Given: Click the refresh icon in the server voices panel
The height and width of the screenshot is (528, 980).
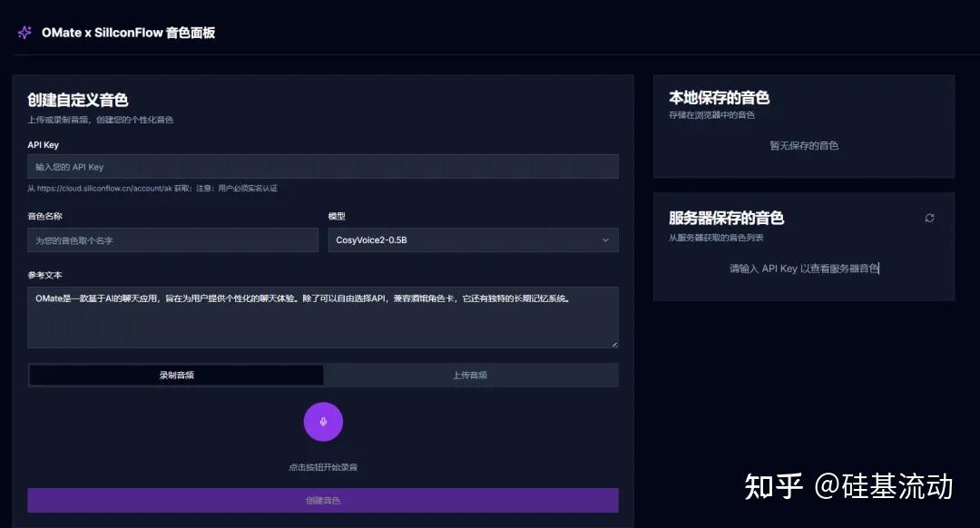Looking at the screenshot, I should (x=929, y=218).
